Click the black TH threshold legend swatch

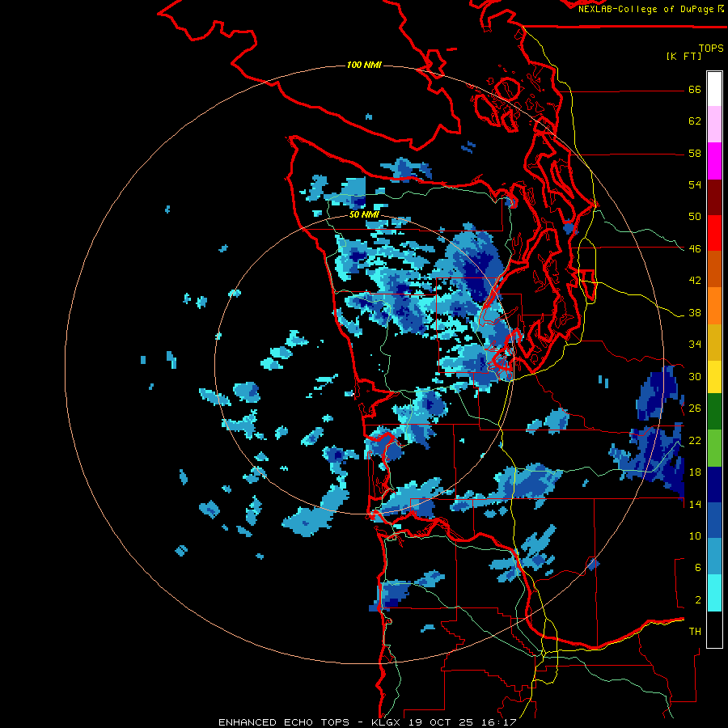point(714,629)
